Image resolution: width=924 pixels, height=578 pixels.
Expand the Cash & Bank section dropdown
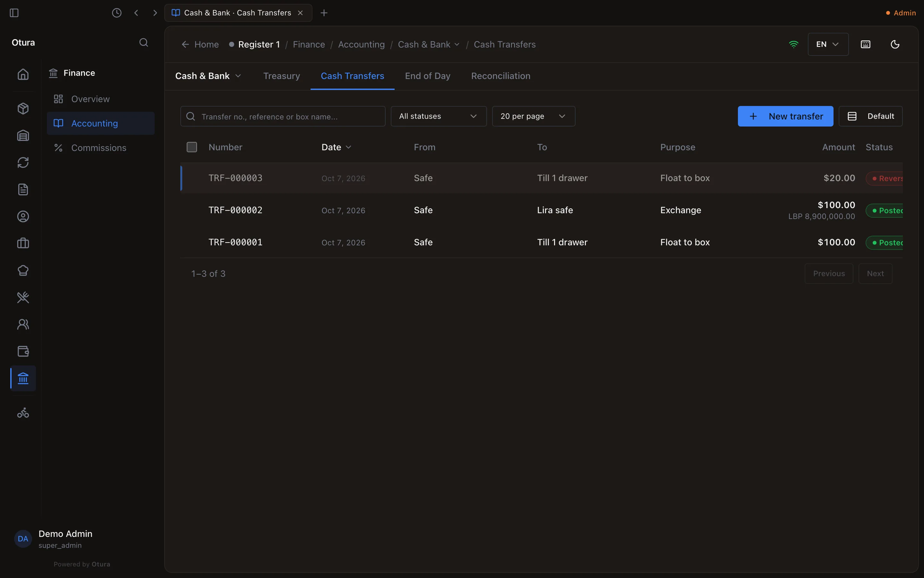tap(208, 76)
